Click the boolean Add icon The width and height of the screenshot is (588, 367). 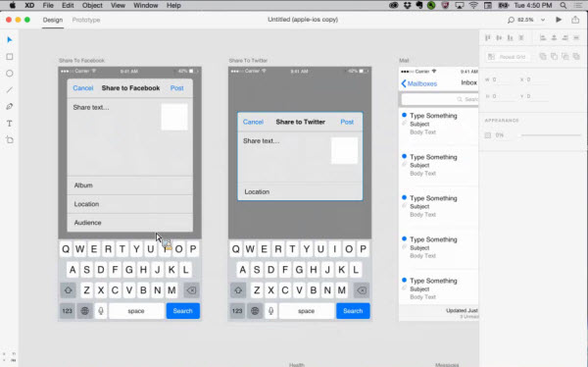[543, 56]
